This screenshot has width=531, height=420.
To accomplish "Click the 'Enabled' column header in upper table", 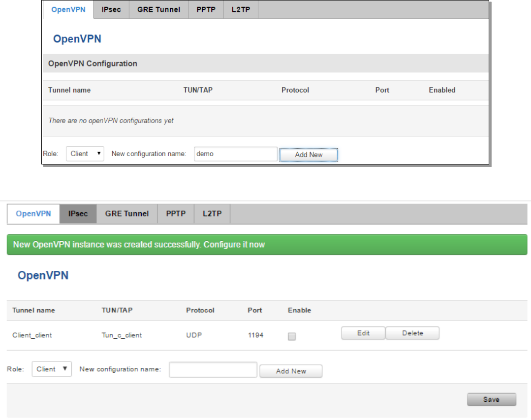I will coord(442,90).
